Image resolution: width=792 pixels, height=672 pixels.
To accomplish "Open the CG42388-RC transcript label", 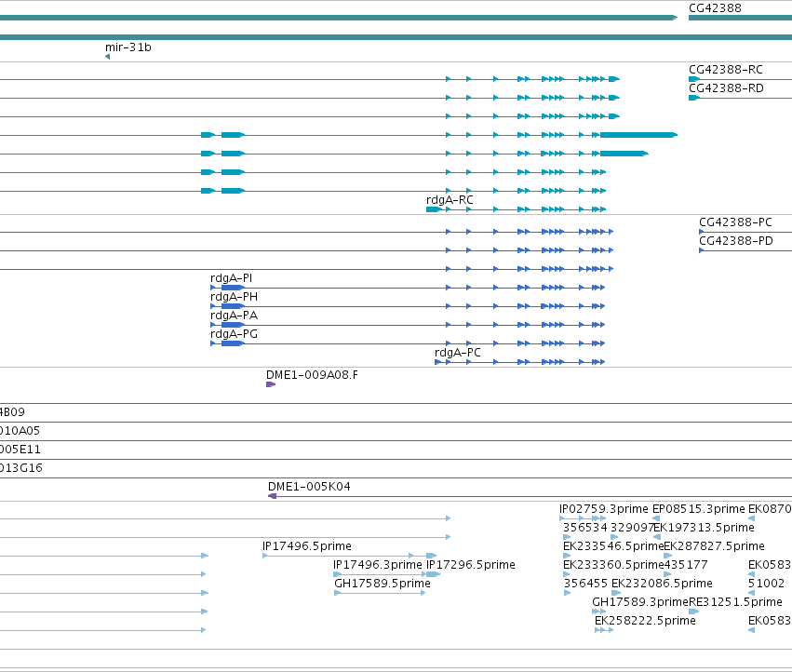I will (725, 70).
